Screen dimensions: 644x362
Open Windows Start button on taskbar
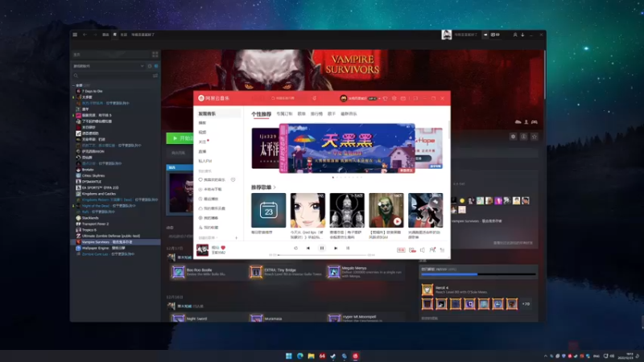click(x=289, y=356)
